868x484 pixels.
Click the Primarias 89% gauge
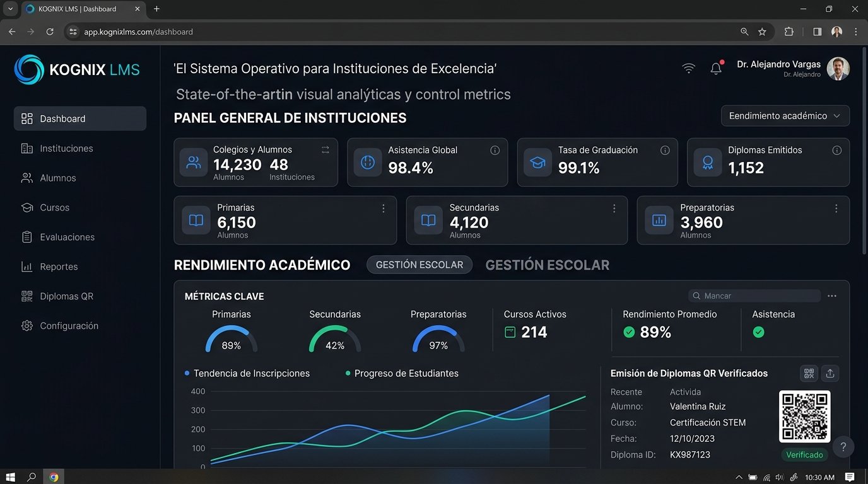click(x=232, y=338)
